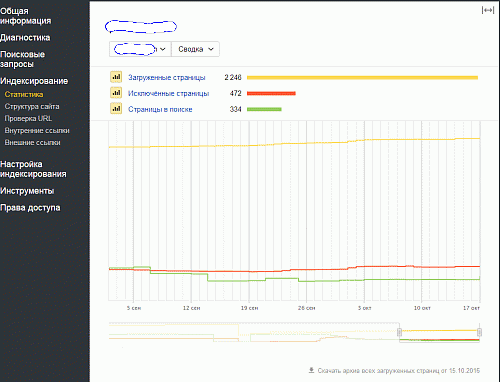Open Общая информация in sidebar
The width and height of the screenshot is (500, 382).
point(26,16)
